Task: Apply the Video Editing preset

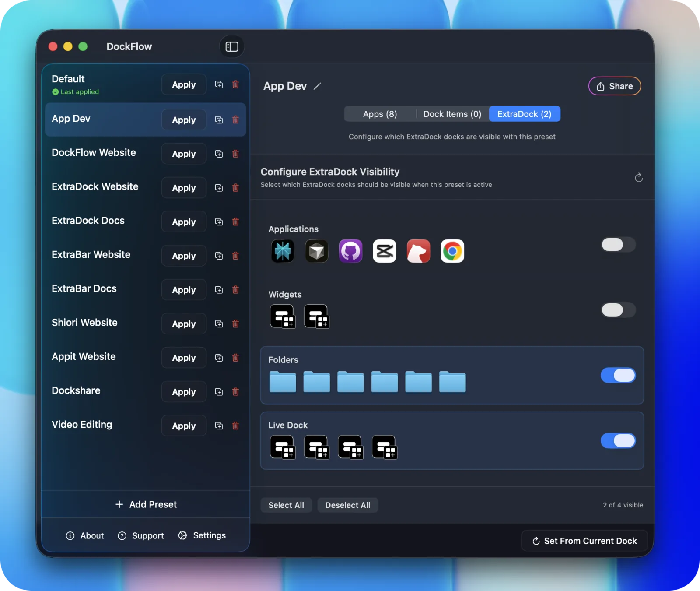Action: click(x=184, y=426)
